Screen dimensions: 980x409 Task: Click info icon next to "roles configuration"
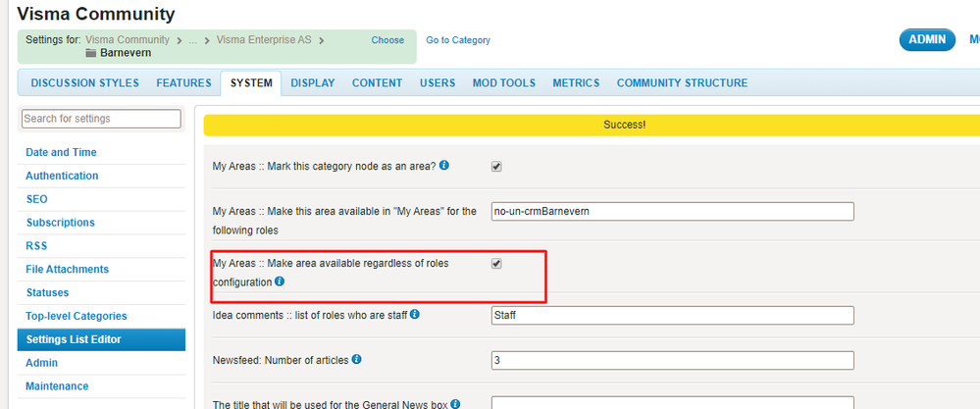coord(280,281)
